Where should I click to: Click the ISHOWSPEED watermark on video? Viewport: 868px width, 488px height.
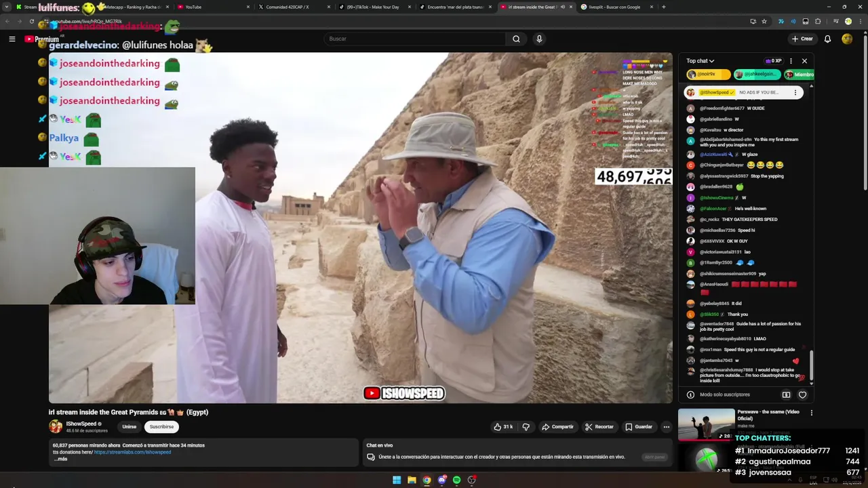point(404,393)
